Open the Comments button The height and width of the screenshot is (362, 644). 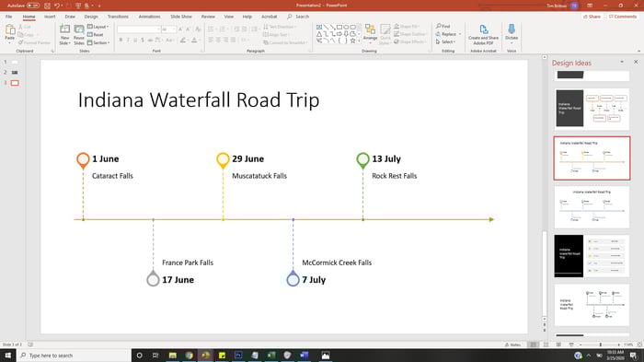pyautogui.click(x=623, y=17)
